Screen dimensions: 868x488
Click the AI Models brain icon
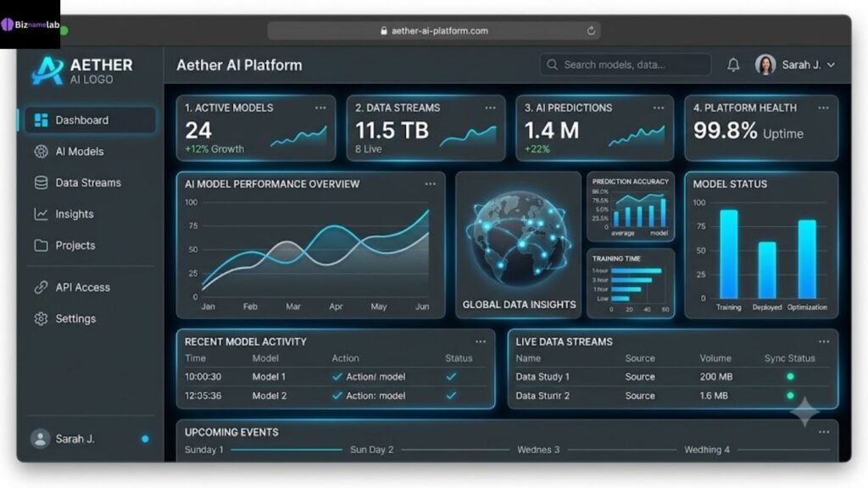[x=41, y=152]
